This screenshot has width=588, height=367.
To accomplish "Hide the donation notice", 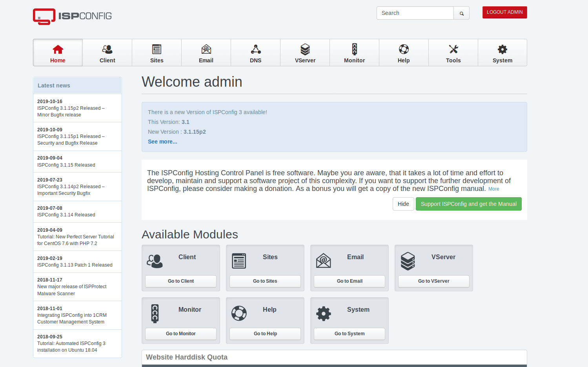I will click(403, 204).
